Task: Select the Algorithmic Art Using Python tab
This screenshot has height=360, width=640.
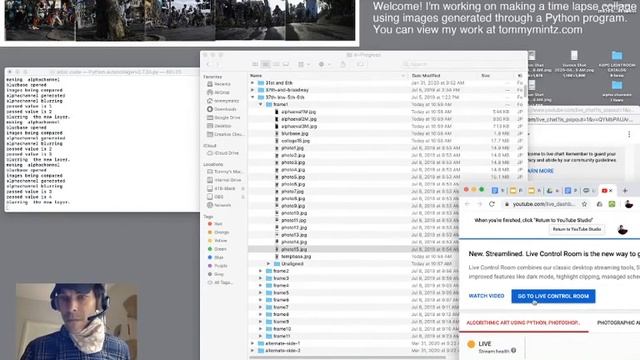Action: point(523,322)
